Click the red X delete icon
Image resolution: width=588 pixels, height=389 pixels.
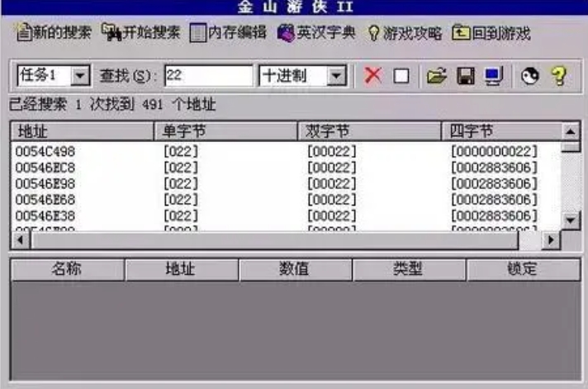coord(372,75)
